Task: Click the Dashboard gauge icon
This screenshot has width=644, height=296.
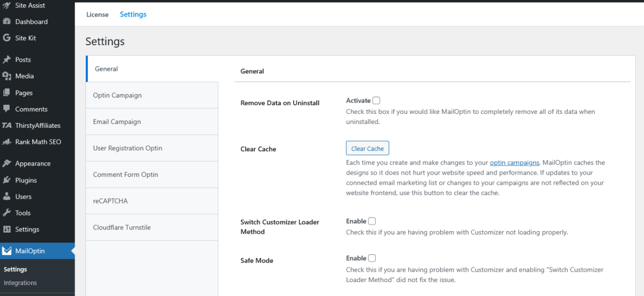Action: click(x=7, y=22)
